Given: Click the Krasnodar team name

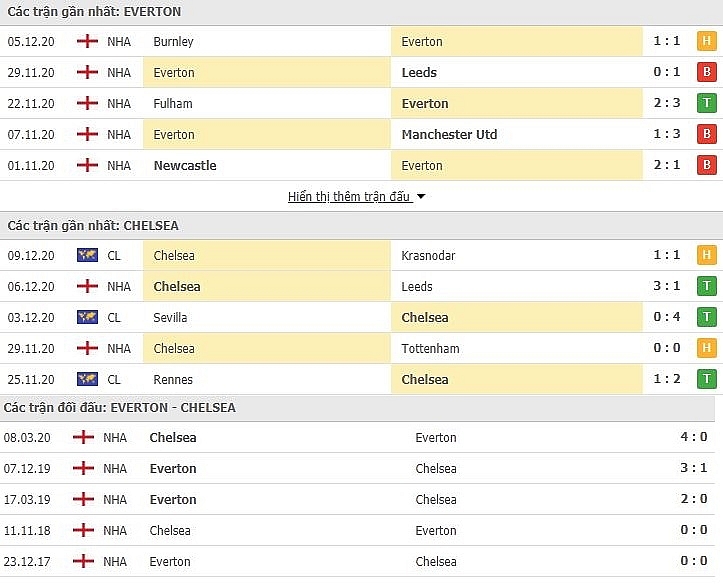Looking at the screenshot, I should click(428, 255).
